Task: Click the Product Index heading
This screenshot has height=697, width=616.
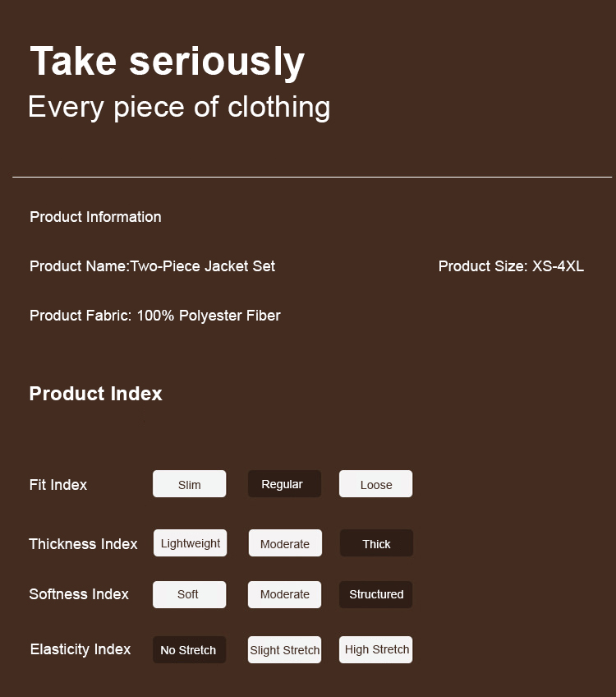Action: pos(95,394)
